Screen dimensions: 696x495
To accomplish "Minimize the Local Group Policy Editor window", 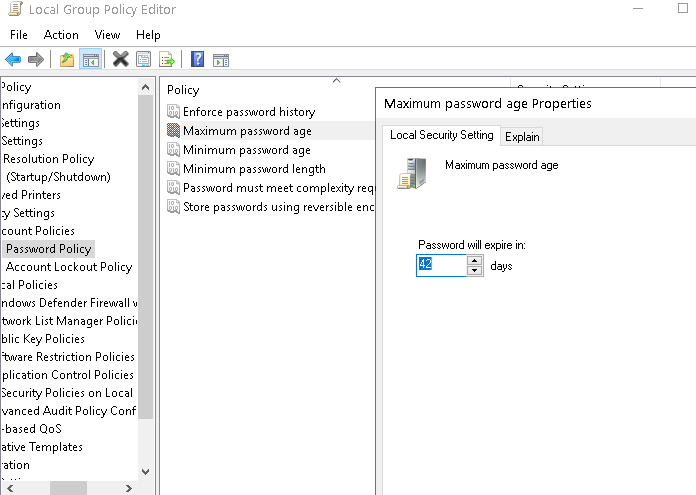I will coord(638,8).
